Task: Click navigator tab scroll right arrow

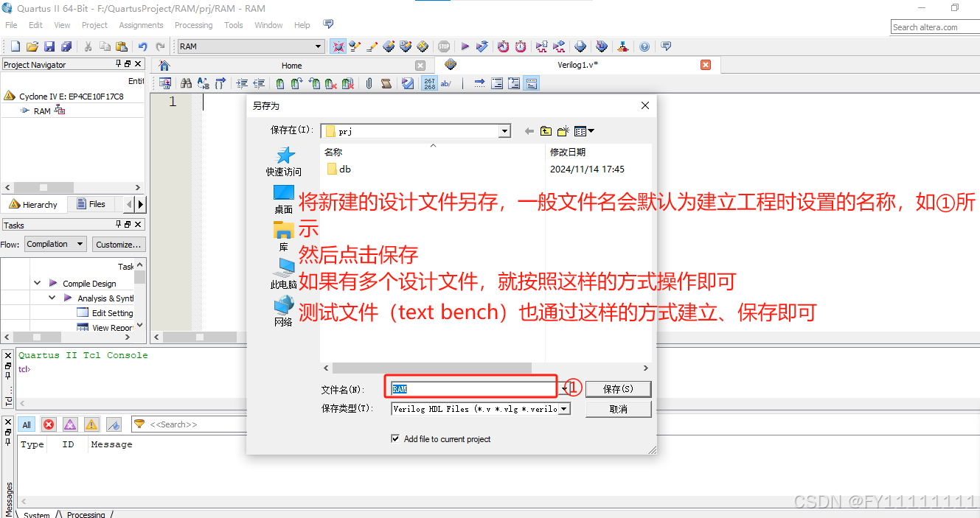Action: pyautogui.click(x=141, y=204)
